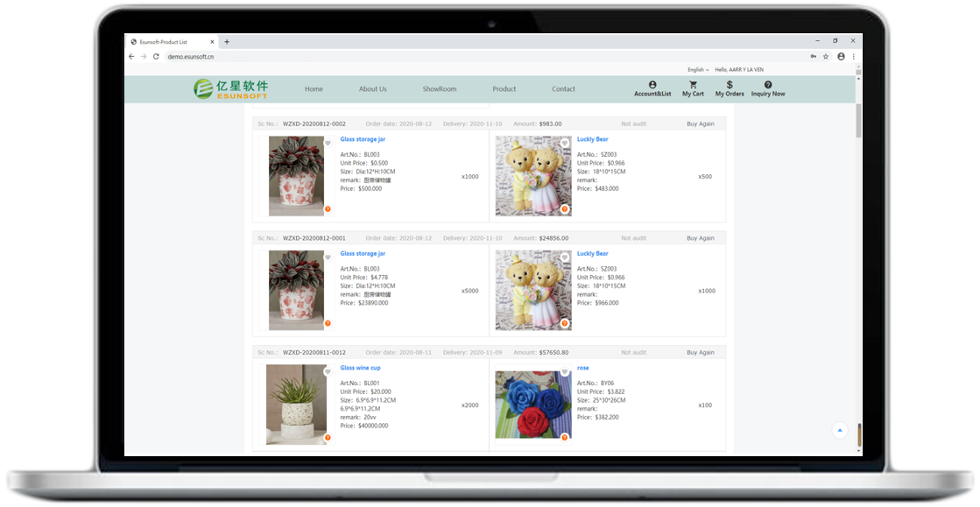Open the Product menu
This screenshot has width=980, height=507.
pyautogui.click(x=504, y=88)
